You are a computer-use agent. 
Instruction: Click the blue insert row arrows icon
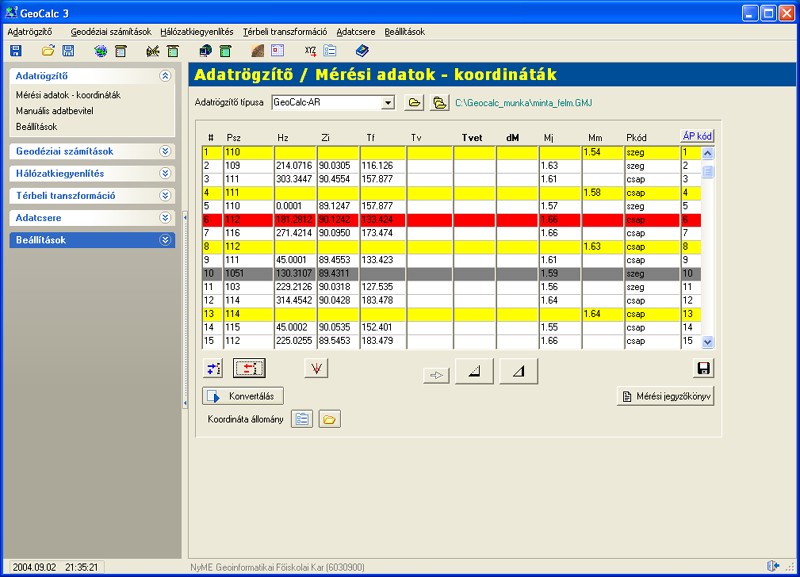[213, 368]
